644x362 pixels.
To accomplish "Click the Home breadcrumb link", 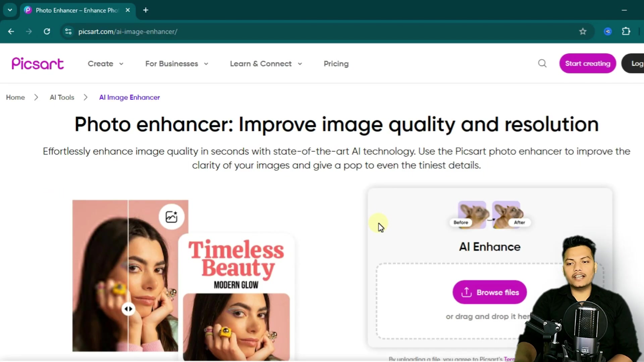I will [x=15, y=97].
